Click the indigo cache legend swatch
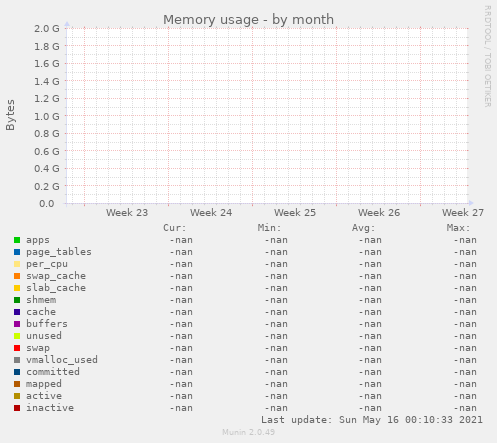 click(x=17, y=312)
